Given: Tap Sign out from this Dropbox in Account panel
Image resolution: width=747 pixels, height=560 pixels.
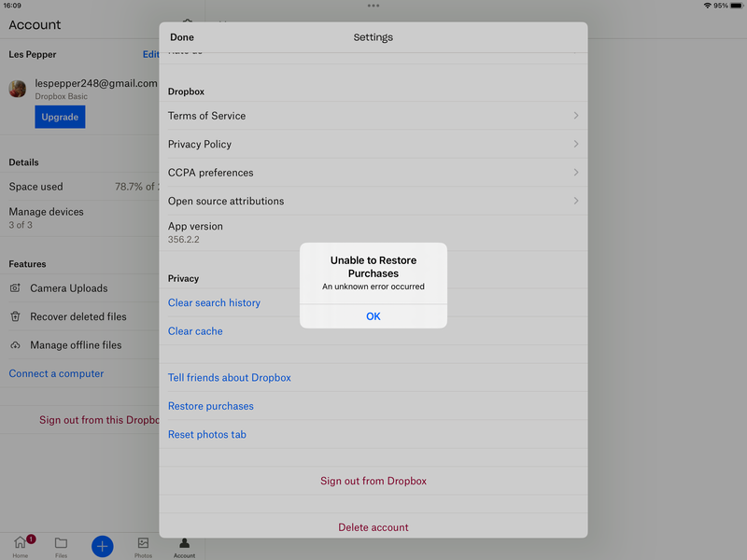Looking at the screenshot, I should pos(99,420).
